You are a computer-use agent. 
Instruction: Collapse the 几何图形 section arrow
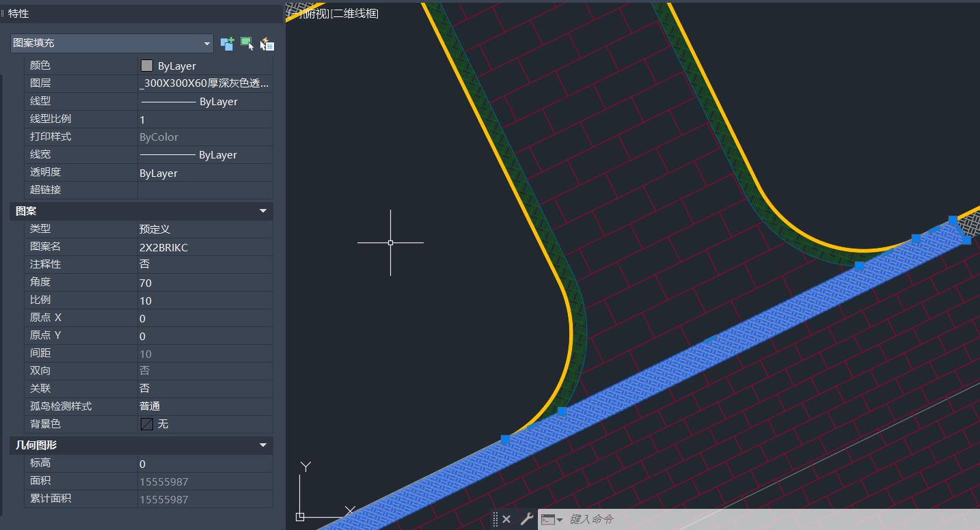point(263,445)
